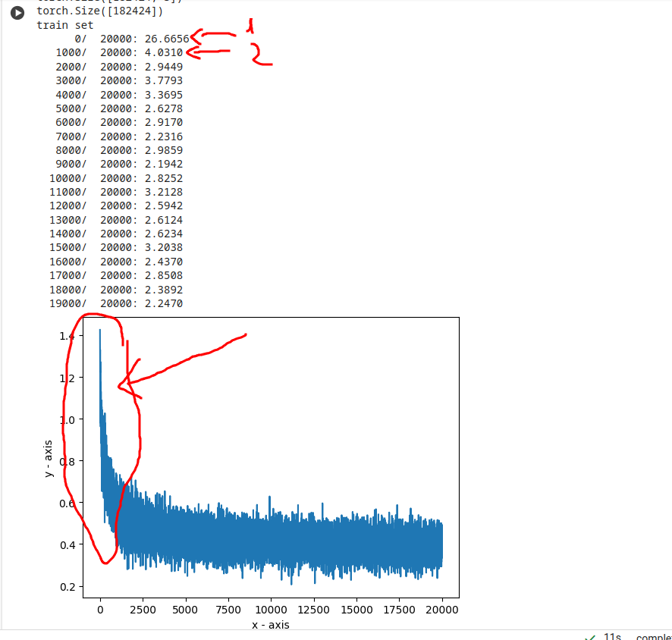
Task: Click the "train set" output header text
Action: [x=64, y=25]
